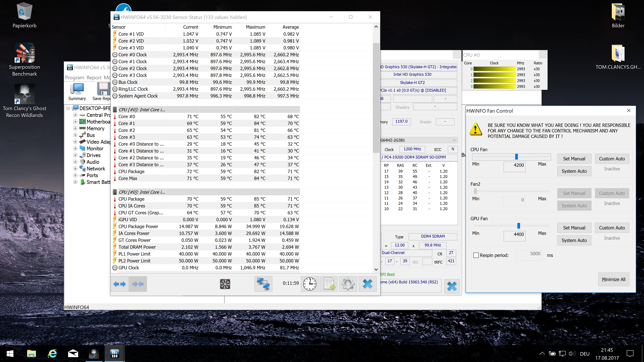
Task: Close sensor window via blue X icon
Action: tap(367, 284)
